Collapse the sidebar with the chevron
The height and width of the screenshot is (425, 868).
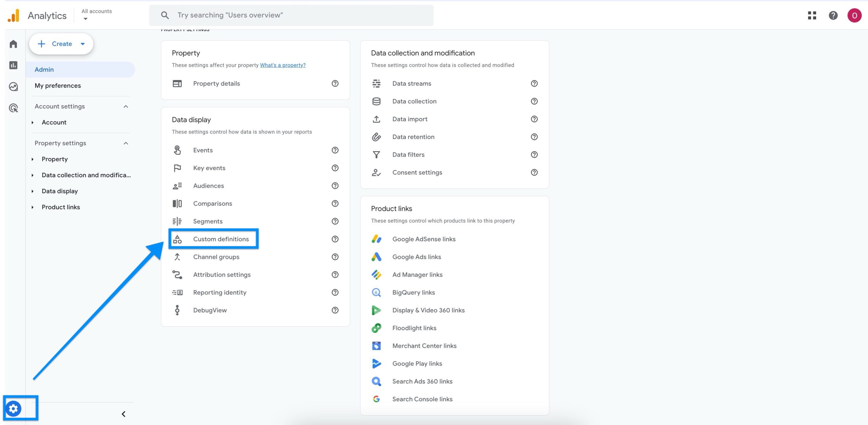124,414
